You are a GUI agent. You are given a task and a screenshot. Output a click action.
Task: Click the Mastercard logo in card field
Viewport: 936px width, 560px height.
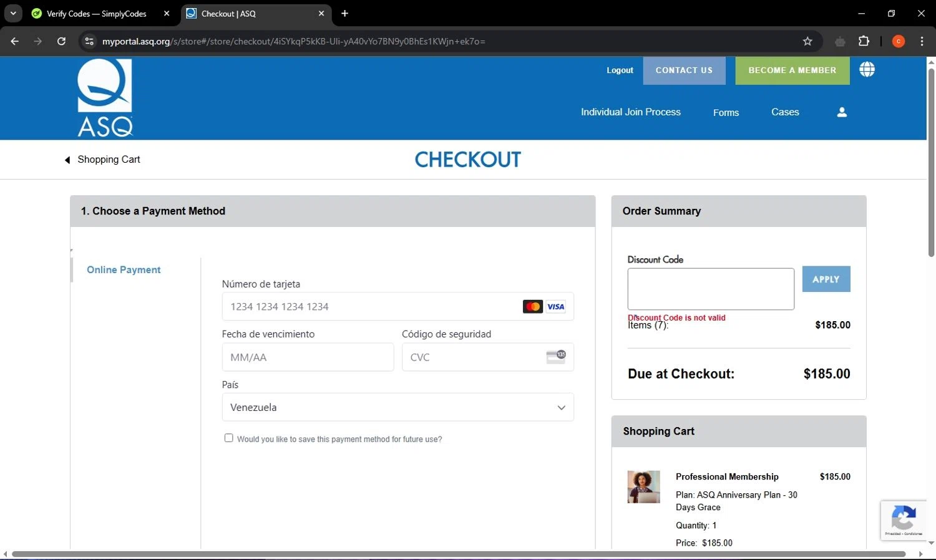pyautogui.click(x=533, y=307)
